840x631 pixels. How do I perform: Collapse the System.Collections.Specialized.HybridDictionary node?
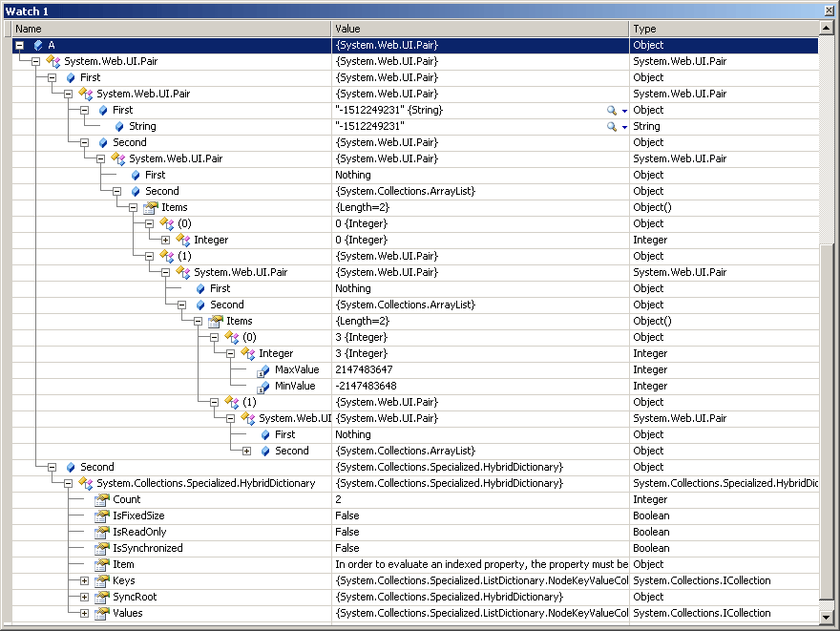click(68, 483)
